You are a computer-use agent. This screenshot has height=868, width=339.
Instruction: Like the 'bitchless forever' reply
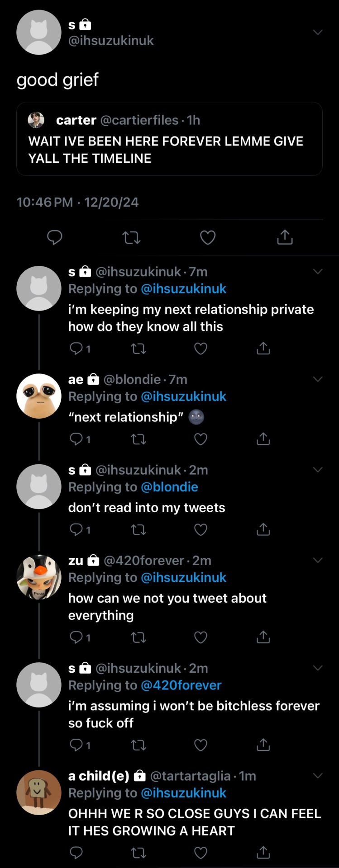coord(201,745)
